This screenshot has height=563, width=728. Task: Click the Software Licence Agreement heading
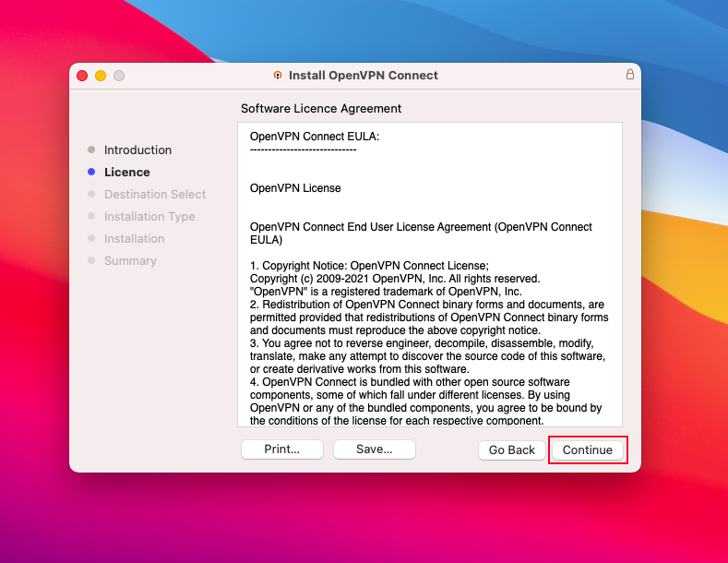pos(321,108)
